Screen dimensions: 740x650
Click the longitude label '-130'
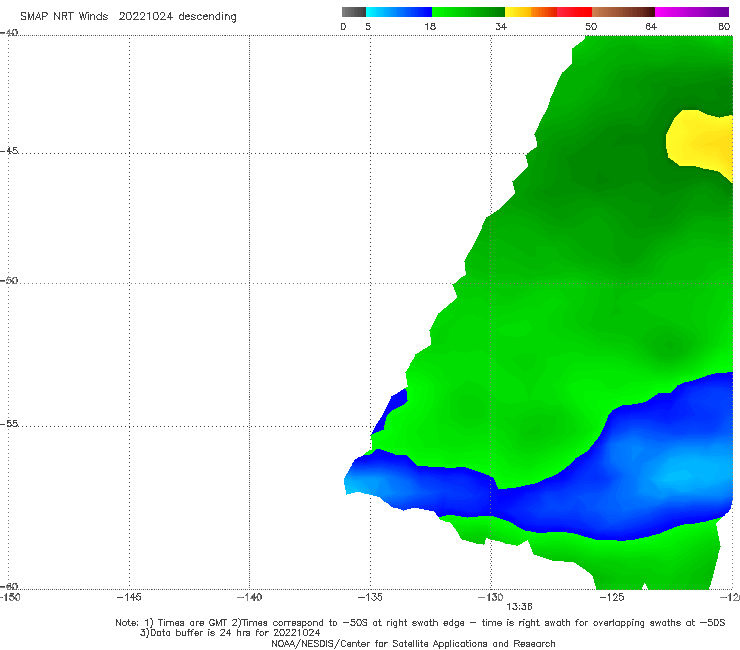491,597
